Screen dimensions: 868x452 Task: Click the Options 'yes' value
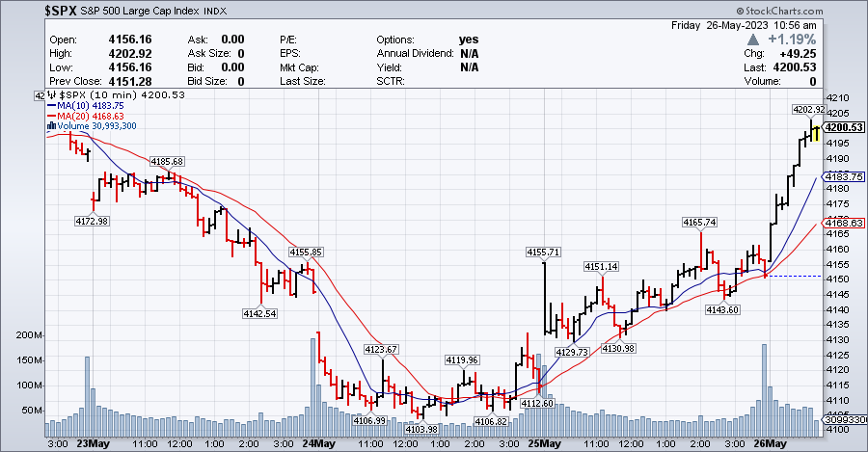click(x=469, y=40)
